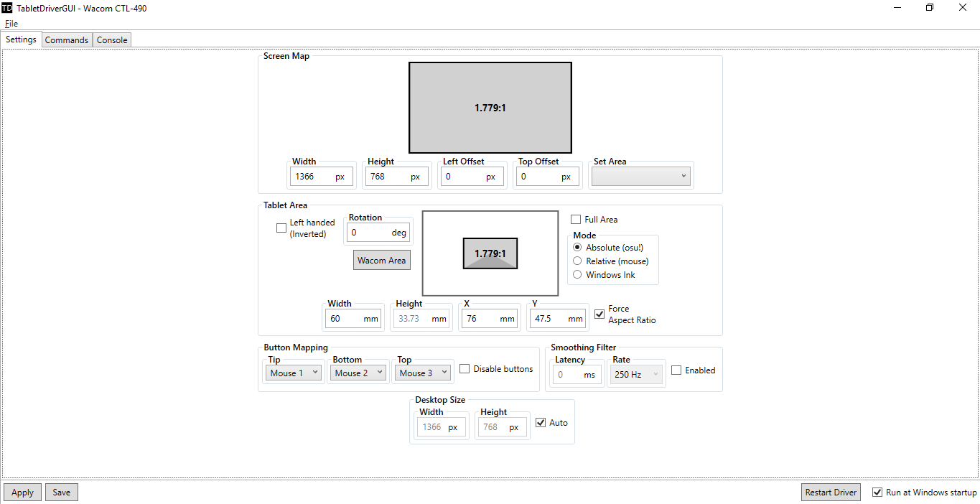The height and width of the screenshot is (504, 980).
Task: Click the Restart Driver button
Action: pyautogui.click(x=831, y=492)
